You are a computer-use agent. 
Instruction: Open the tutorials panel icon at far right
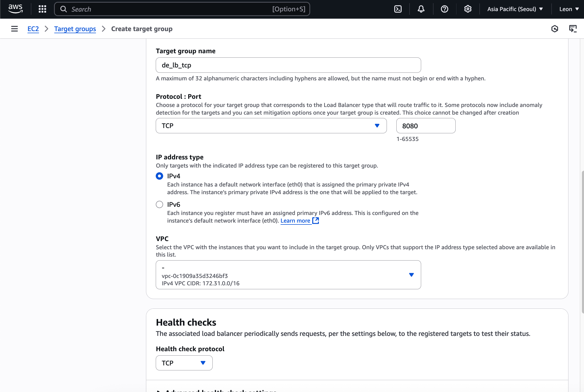click(573, 29)
